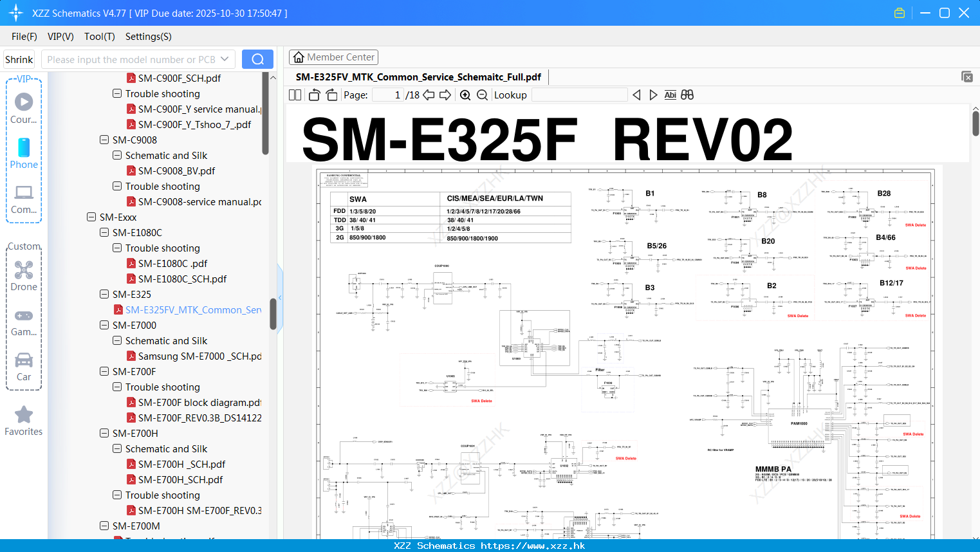
Task: Collapse SM-Exxx tree node
Action: pyautogui.click(x=91, y=217)
